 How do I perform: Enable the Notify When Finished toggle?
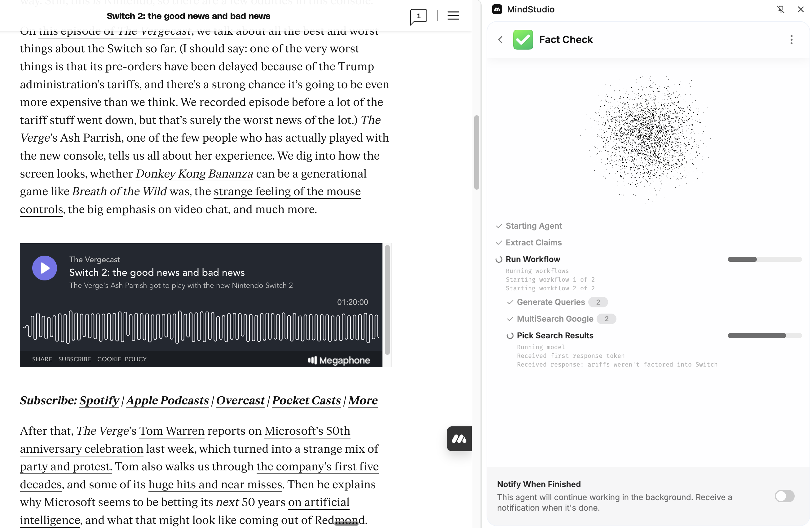tap(784, 496)
